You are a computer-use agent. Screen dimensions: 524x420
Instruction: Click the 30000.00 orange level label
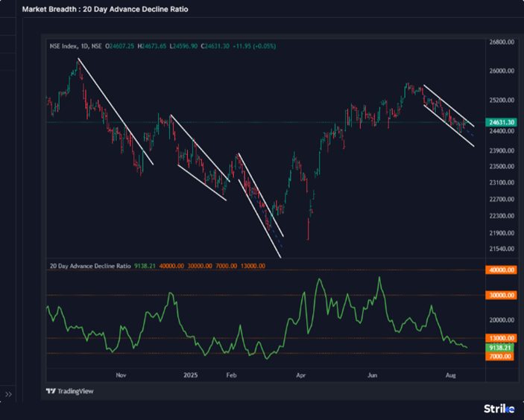[500, 295]
